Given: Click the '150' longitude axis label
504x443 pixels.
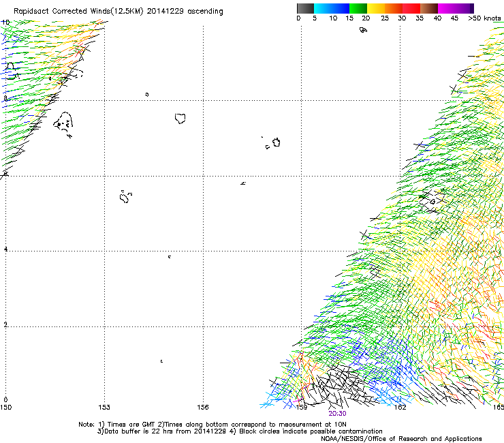Looking at the screenshot, I should pos(5,408).
